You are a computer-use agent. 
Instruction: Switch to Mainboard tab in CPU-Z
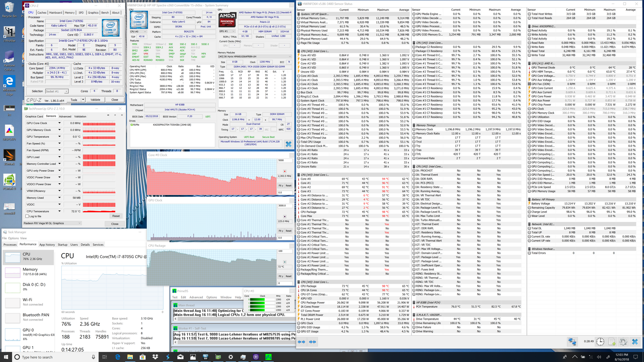click(56, 13)
